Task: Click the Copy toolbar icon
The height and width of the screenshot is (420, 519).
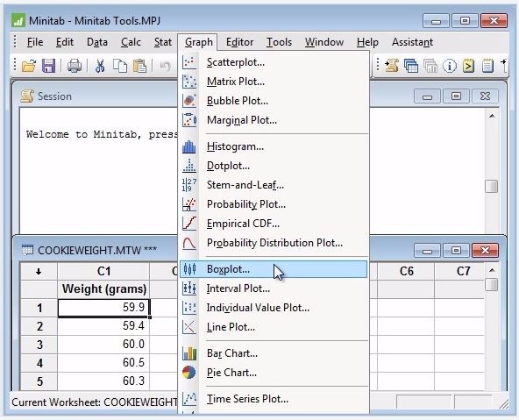Action: tap(120, 66)
